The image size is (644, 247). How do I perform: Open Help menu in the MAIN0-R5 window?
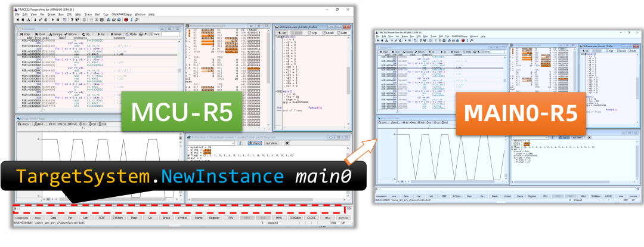coord(483,36)
